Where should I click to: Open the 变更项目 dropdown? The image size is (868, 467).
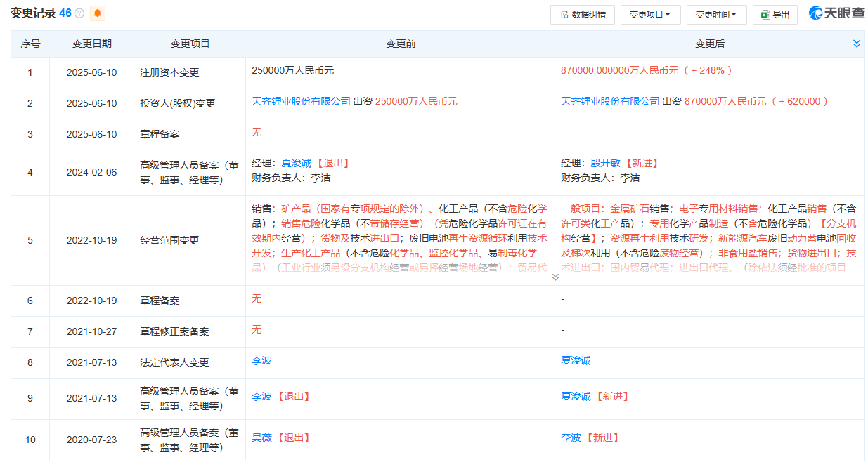click(x=650, y=15)
